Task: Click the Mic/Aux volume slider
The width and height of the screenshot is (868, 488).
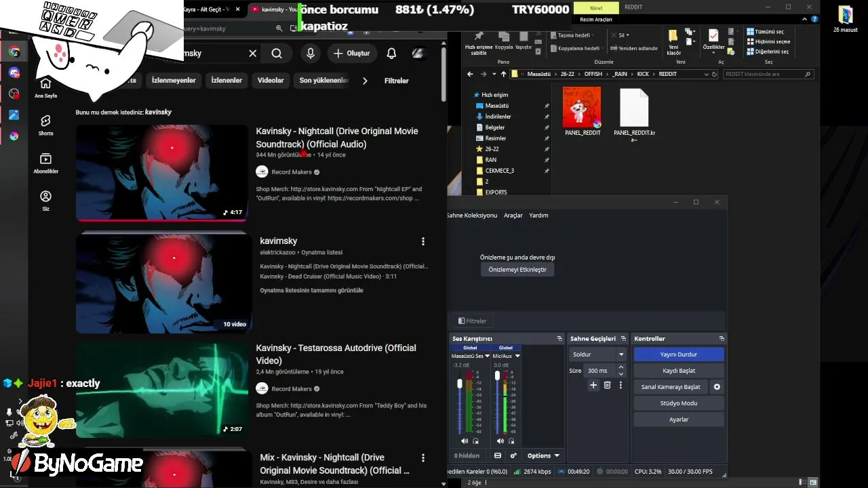Action: tap(498, 402)
